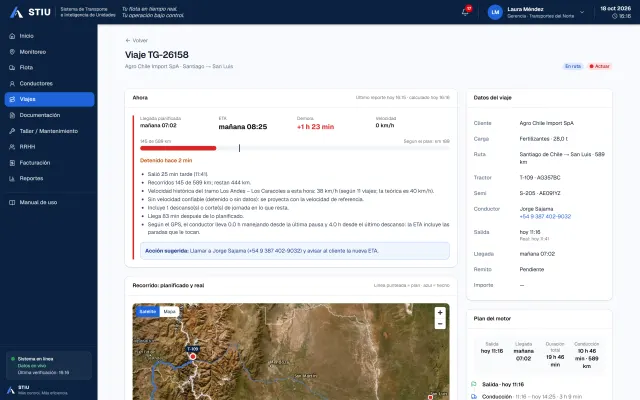The height and width of the screenshot is (400, 640).
Task: Click Detenido hace 2 min status text
Action: point(166,160)
